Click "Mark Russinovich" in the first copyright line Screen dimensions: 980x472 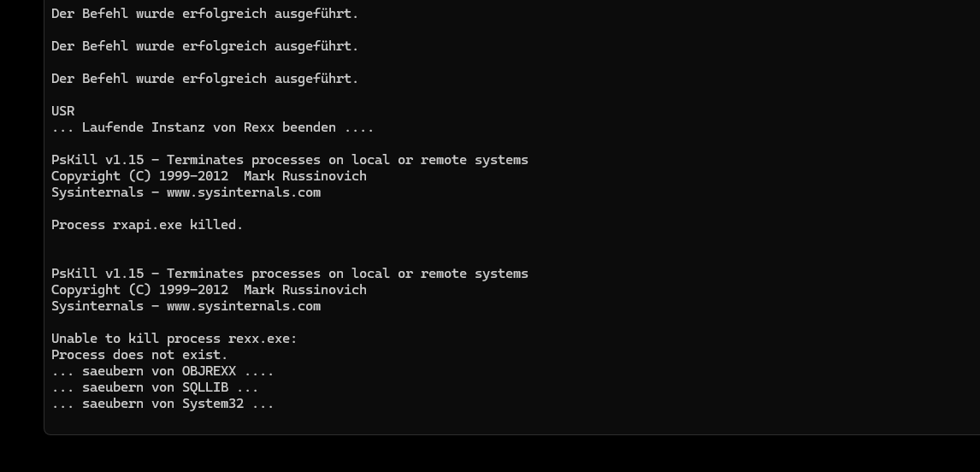pos(304,176)
